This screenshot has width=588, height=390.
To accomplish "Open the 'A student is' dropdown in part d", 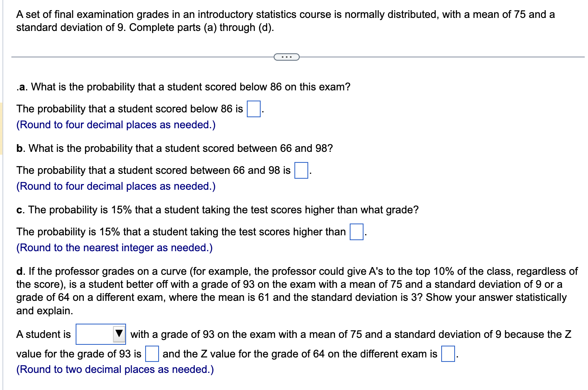I will (100, 334).
